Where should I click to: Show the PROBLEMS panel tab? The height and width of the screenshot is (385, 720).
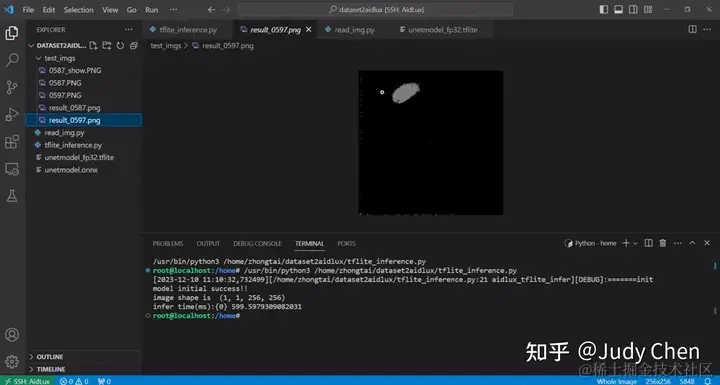pyautogui.click(x=168, y=243)
